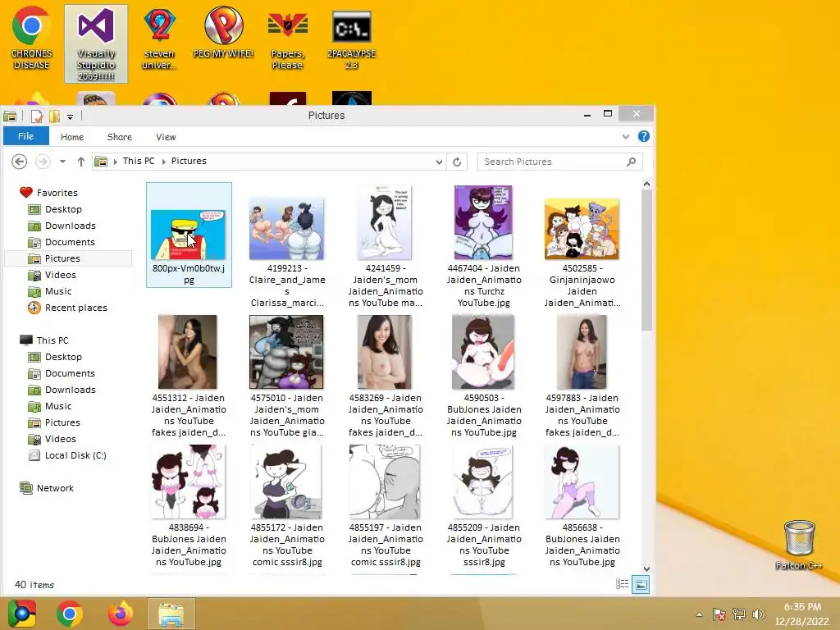Image resolution: width=840 pixels, height=630 pixels.
Task: Click the vertical scrollbar thumb
Action: coord(646,260)
